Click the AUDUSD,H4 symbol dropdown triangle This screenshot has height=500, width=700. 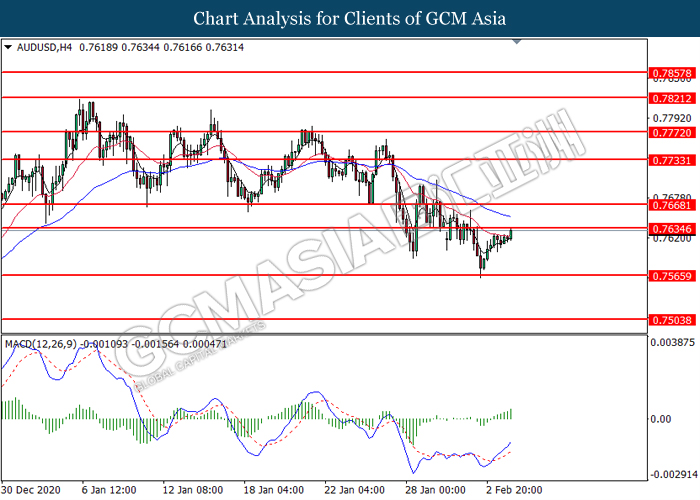pos(8,47)
